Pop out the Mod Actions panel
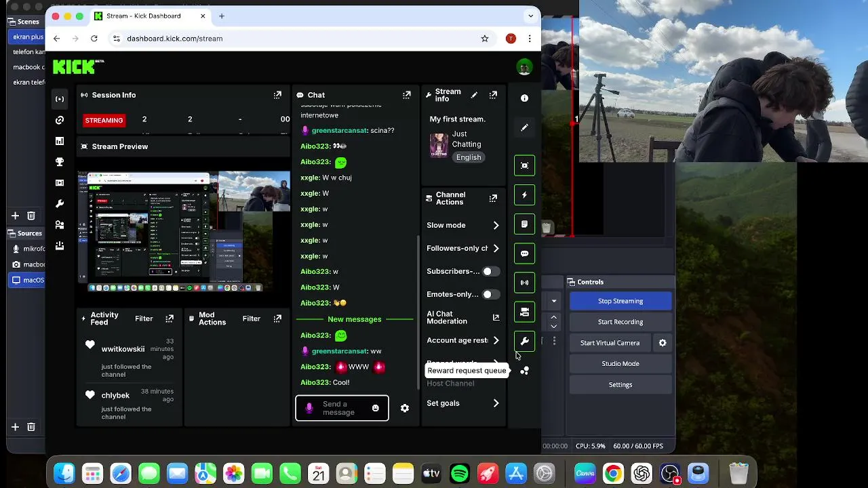This screenshot has width=868, height=488. [x=277, y=319]
